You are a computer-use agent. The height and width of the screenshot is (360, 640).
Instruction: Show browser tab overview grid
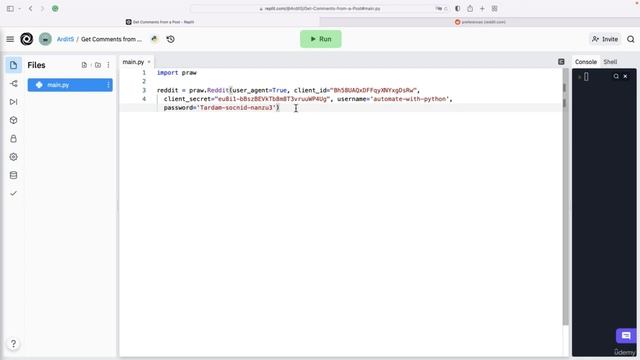[x=494, y=9]
